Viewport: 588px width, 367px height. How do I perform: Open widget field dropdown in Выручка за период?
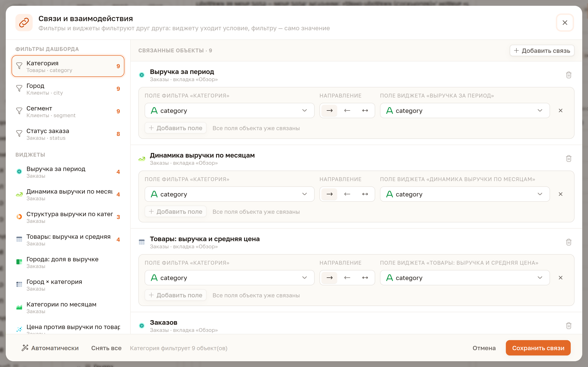pyautogui.click(x=465, y=110)
